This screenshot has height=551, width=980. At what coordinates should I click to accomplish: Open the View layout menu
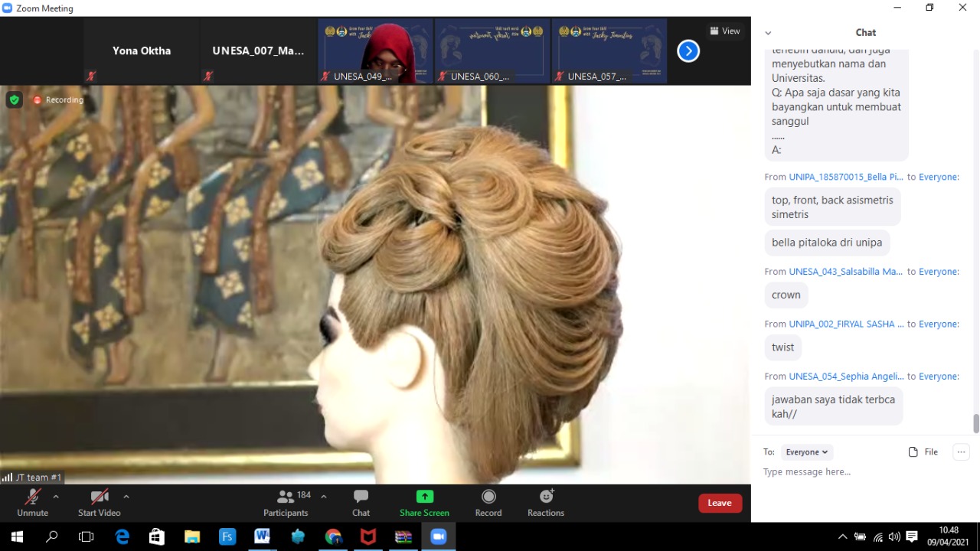tap(724, 31)
